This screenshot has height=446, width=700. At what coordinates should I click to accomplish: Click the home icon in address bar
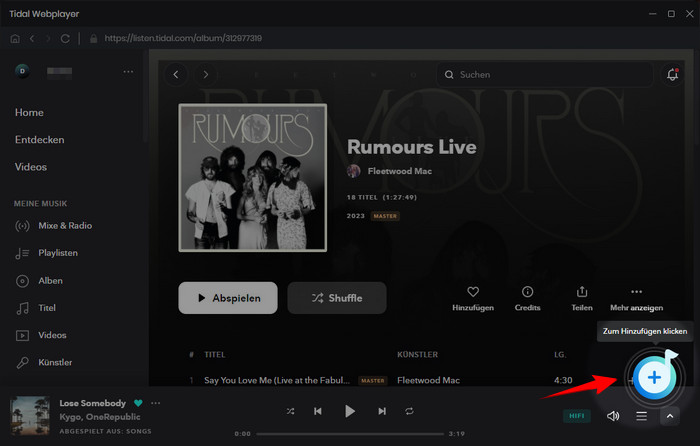pos(15,39)
